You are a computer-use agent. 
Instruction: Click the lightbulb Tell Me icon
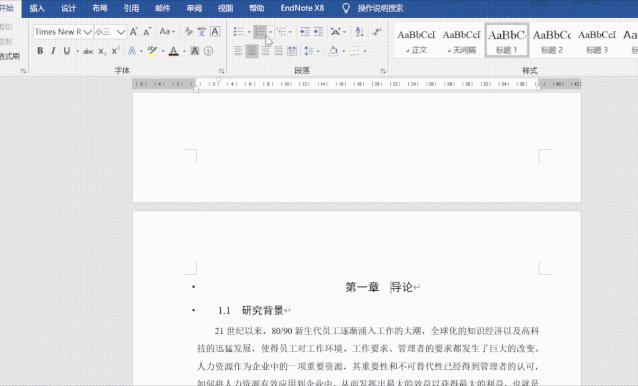[346, 8]
